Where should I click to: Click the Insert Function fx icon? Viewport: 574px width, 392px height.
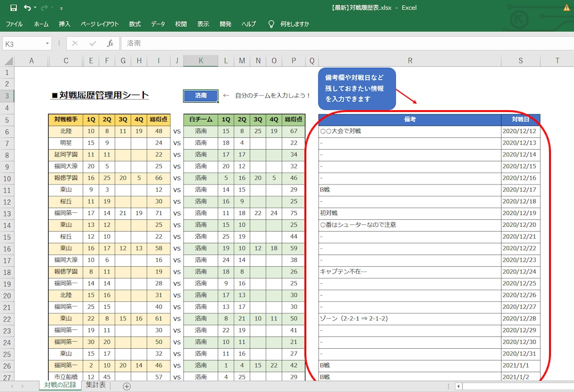tap(110, 43)
